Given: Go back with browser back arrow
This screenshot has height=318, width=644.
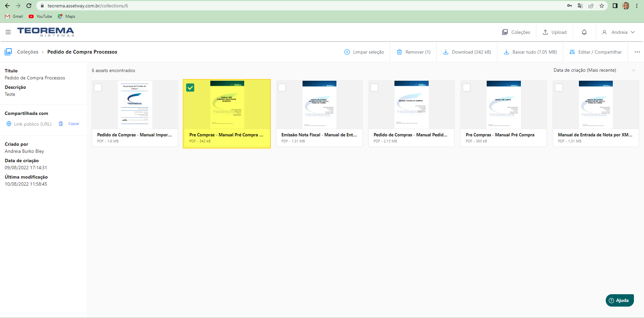Looking at the screenshot, I should pos(7,6).
